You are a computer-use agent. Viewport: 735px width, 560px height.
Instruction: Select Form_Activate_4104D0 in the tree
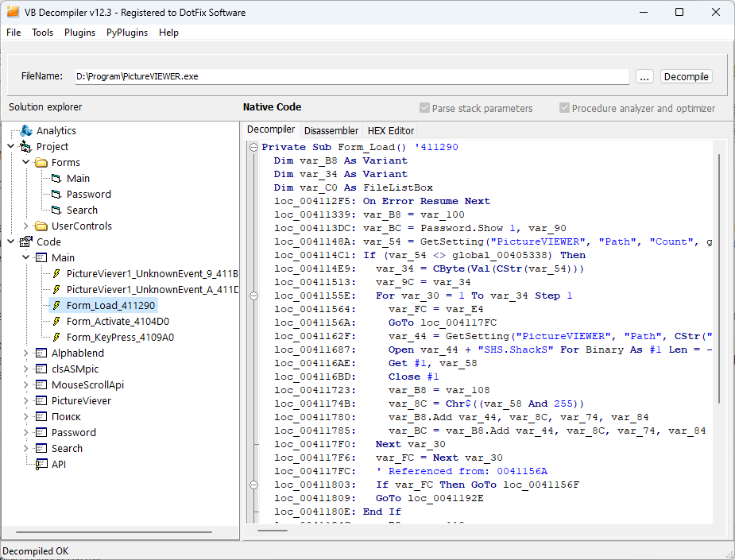[x=118, y=322]
